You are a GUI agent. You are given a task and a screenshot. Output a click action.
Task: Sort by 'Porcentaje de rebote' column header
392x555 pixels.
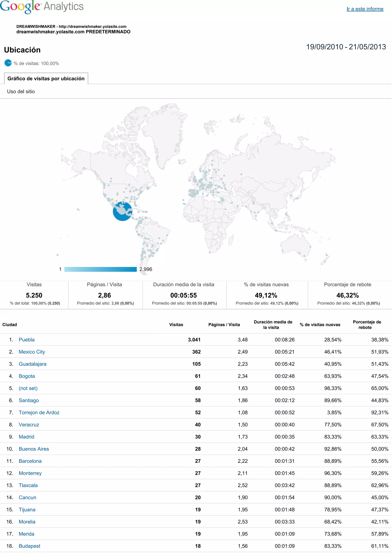click(x=367, y=325)
